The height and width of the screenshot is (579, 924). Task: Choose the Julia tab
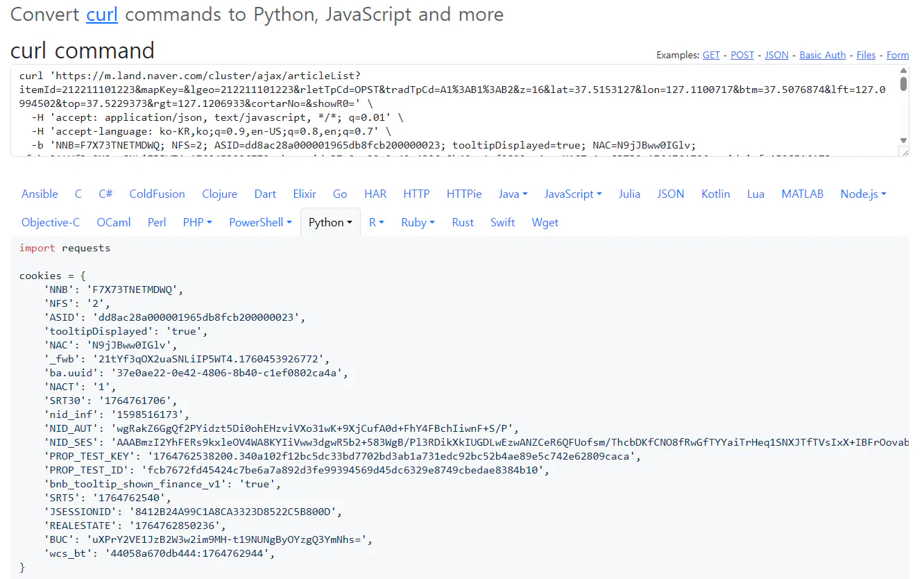coord(630,194)
